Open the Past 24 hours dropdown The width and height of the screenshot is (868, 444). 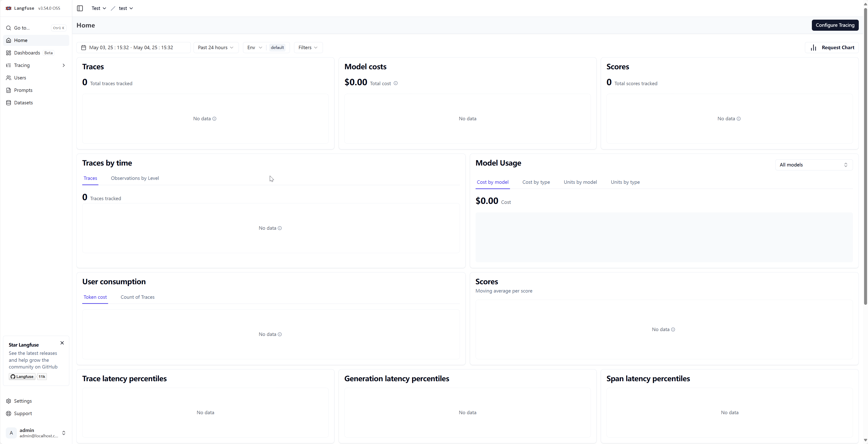point(216,48)
